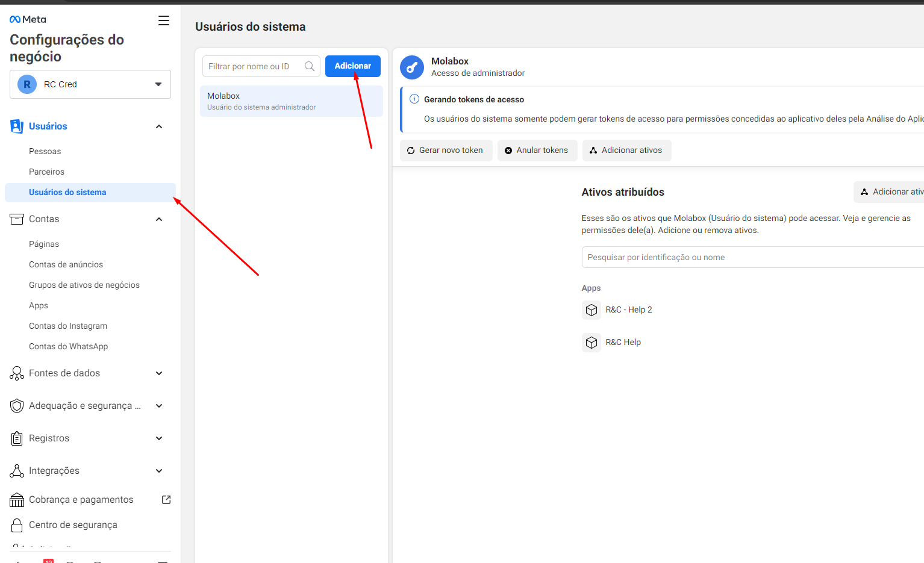Open Grupos de ativos de negócios

point(84,285)
